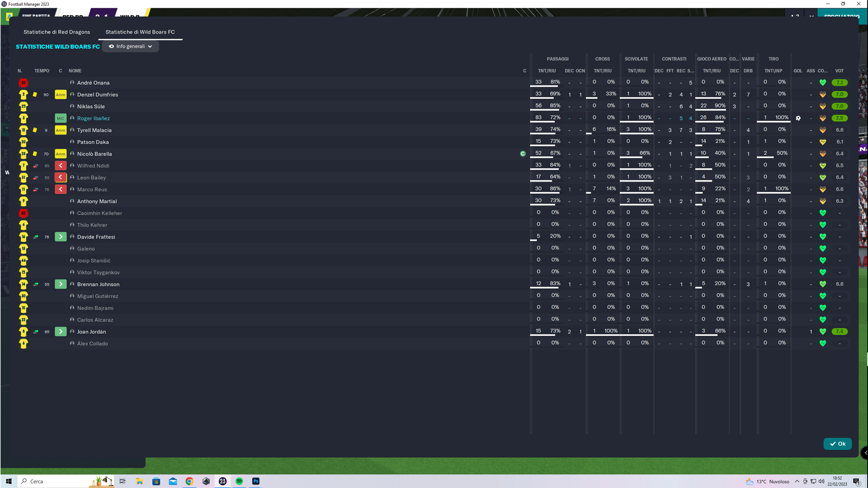This screenshot has height=488, width=868.
Task: Open Google Chrome from the taskbar
Action: click(x=189, y=481)
